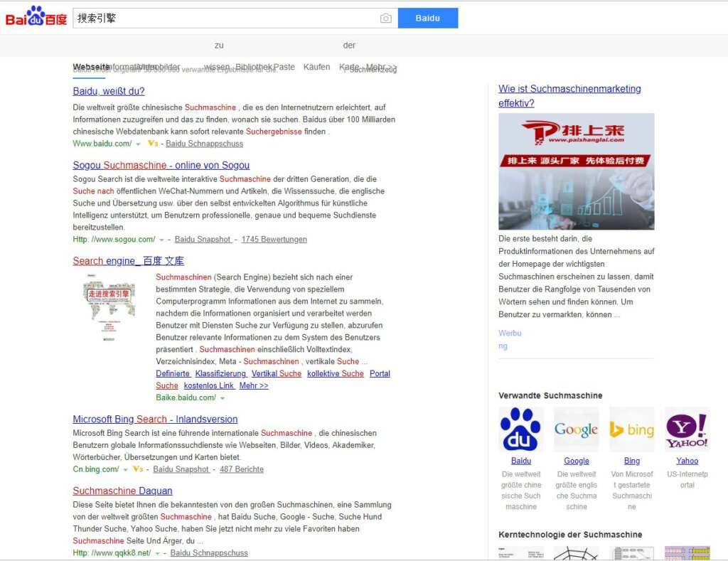Screen dimensions: 728x561
Task: Open 'Suchmaschine Daquan' result
Action: (x=122, y=491)
